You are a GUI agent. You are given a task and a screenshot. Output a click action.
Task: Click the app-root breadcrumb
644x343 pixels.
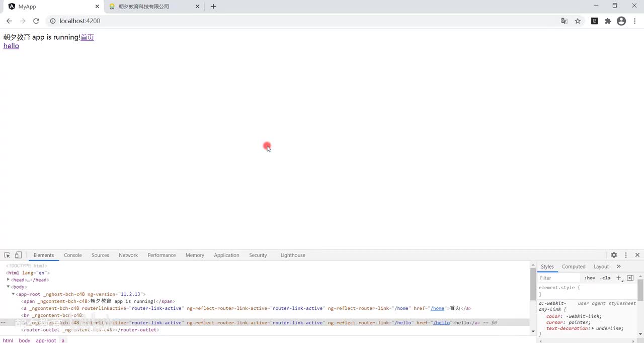coord(46,340)
